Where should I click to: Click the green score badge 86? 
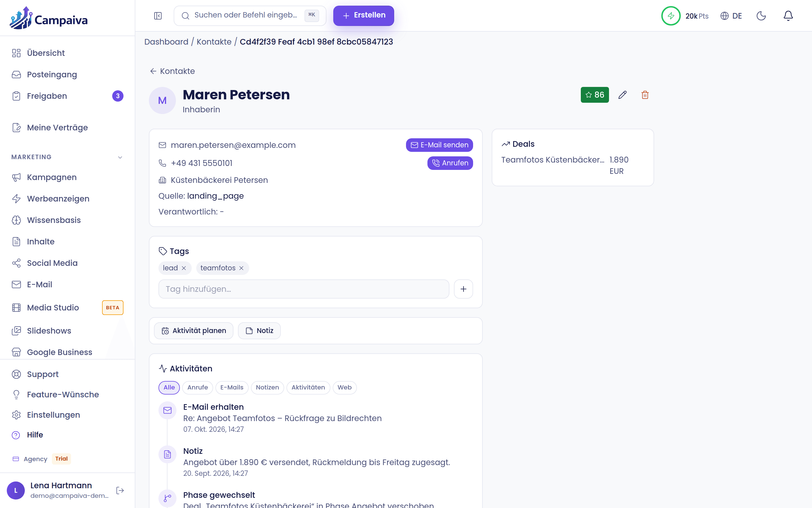click(x=595, y=95)
